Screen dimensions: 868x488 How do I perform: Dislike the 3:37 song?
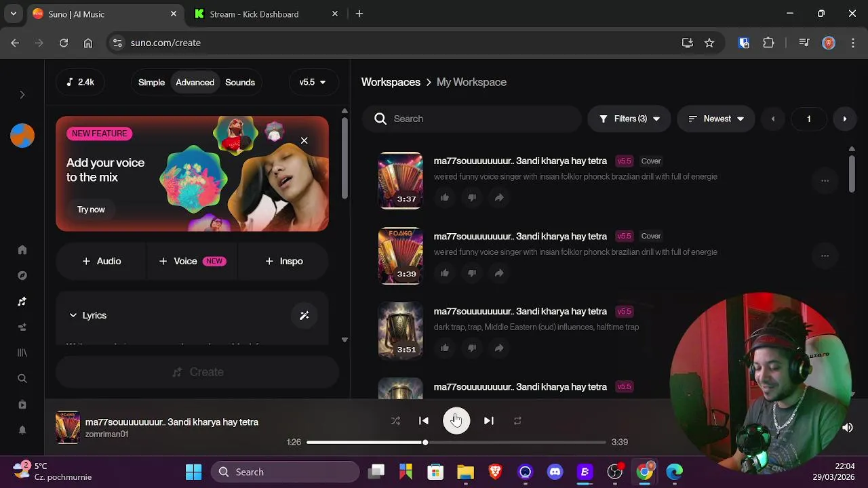[x=472, y=197]
